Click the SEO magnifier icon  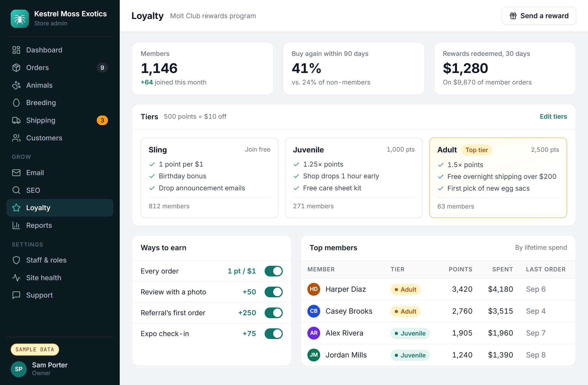(x=16, y=190)
